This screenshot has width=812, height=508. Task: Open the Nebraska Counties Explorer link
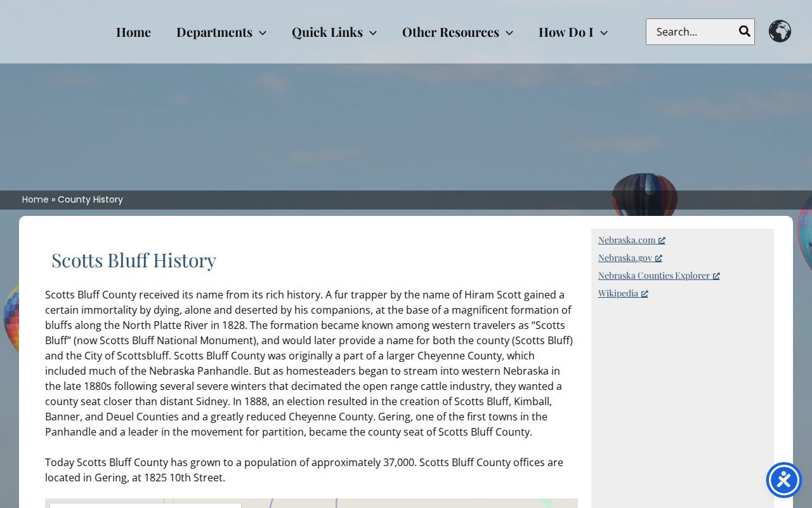(x=654, y=276)
